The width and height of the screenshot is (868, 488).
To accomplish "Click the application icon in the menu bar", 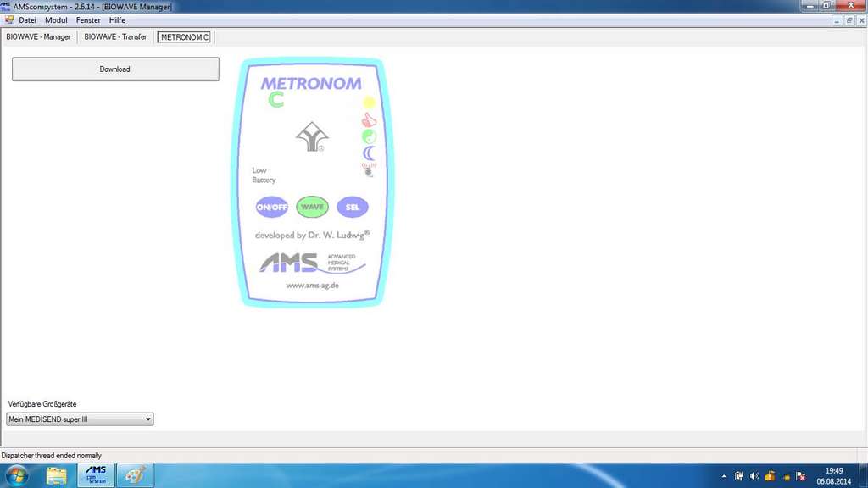I will (8, 20).
